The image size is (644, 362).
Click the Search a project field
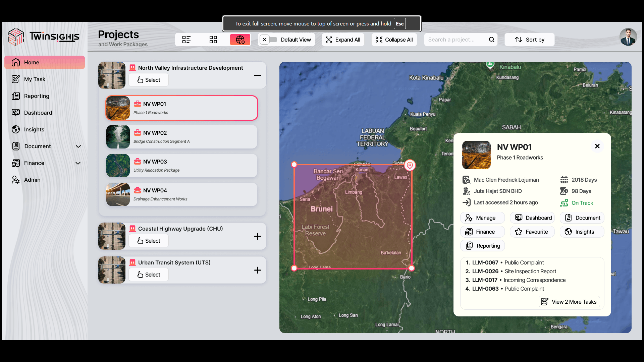[x=454, y=40]
